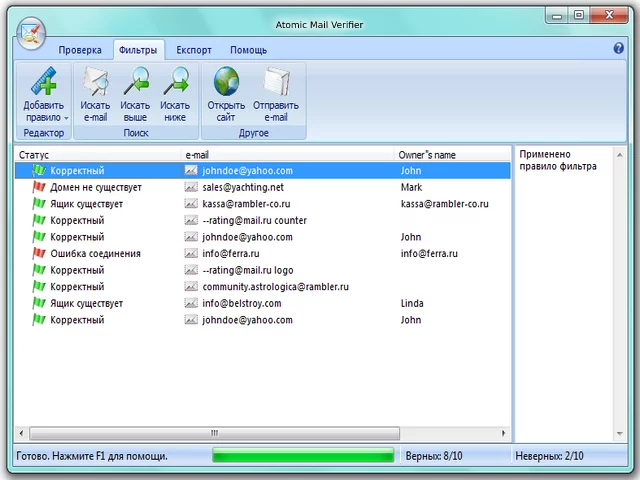Click the mail icon next to --rating@mail.ru logo
This screenshot has width=640, height=480.
(x=191, y=270)
